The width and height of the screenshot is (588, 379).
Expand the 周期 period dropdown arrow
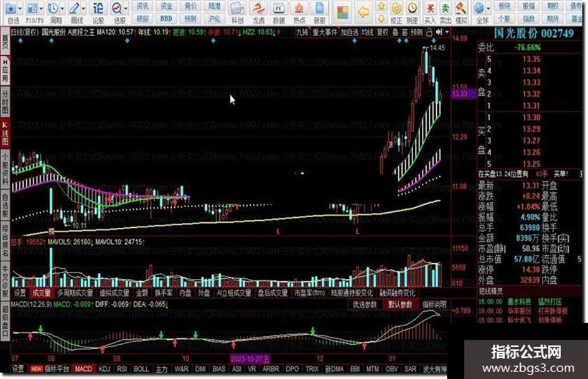click(x=62, y=9)
